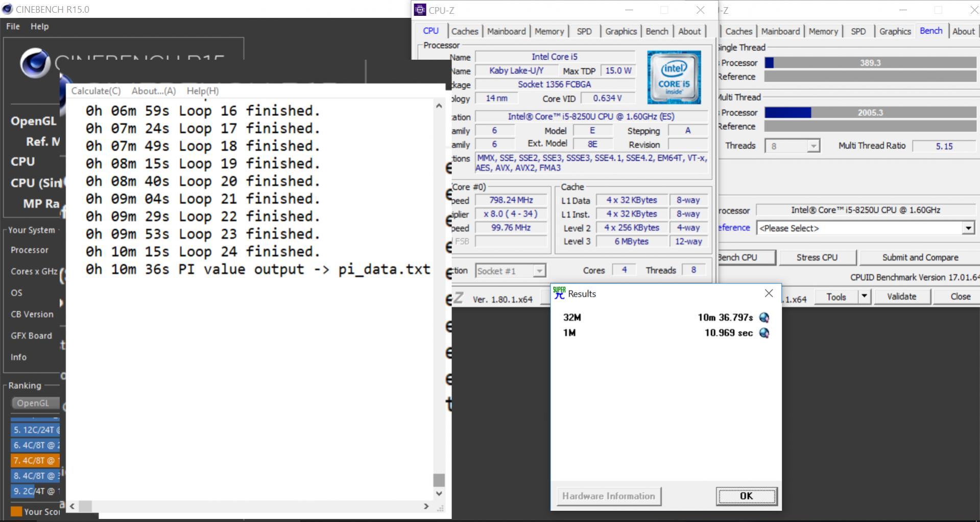This screenshot has height=522, width=980.
Task: Click the Hardware Information button
Action: 609,496
